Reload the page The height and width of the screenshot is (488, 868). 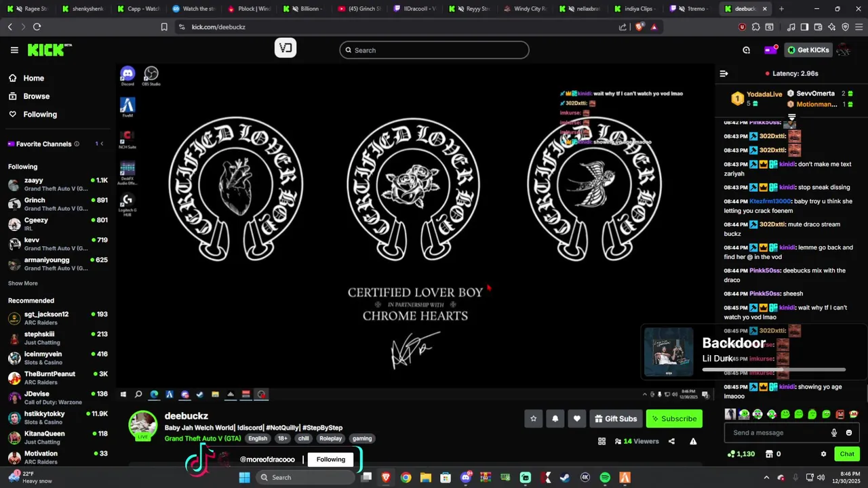[37, 27]
